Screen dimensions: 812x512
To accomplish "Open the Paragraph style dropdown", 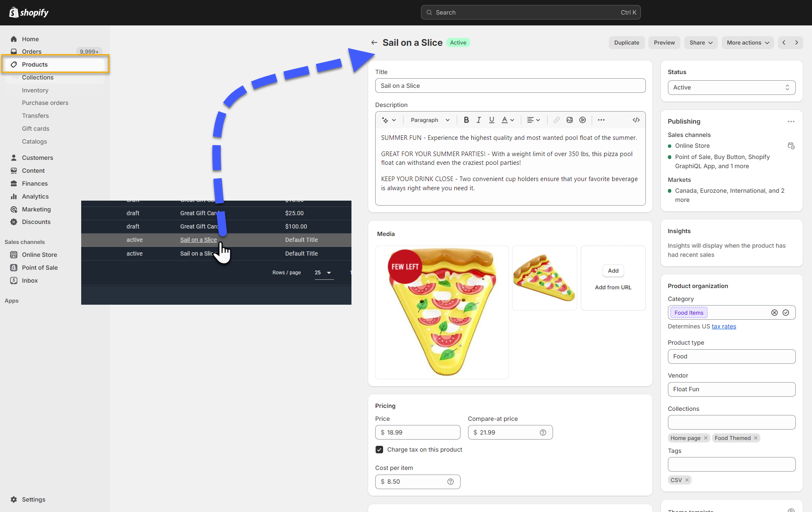I will [430, 120].
